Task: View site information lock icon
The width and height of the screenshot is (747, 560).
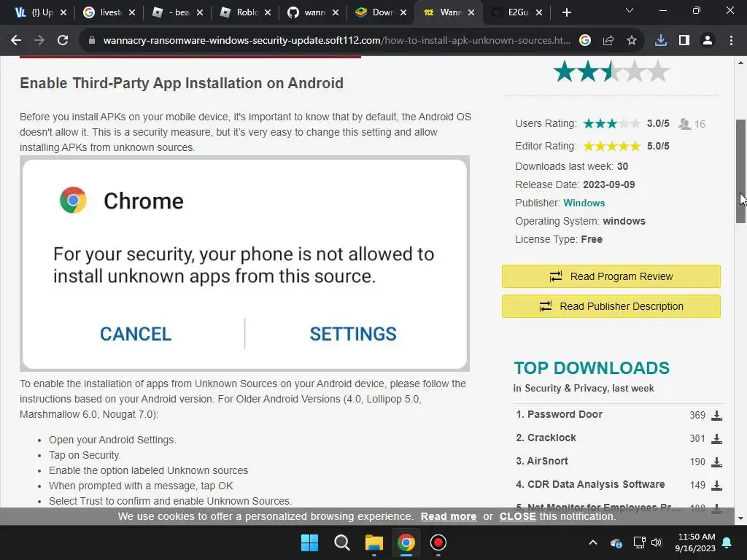Action: pyautogui.click(x=91, y=41)
